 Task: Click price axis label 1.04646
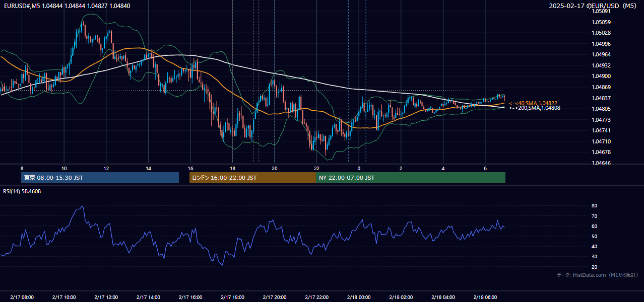601,163
